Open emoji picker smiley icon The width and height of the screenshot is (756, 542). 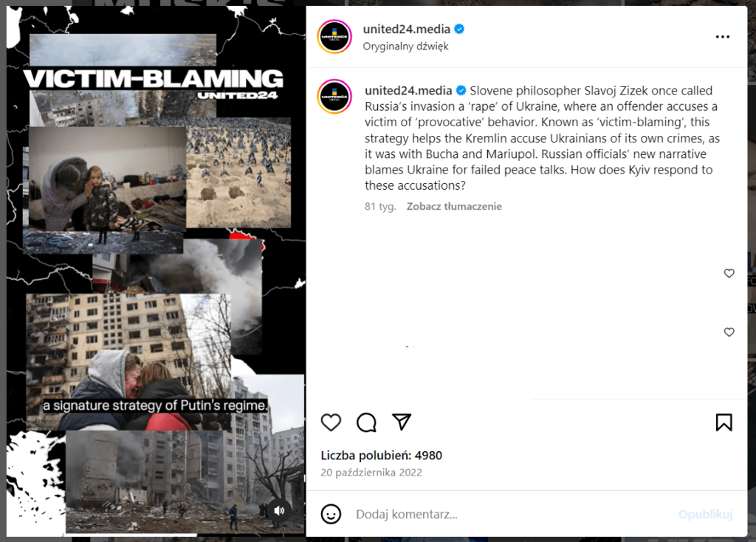[x=331, y=514]
